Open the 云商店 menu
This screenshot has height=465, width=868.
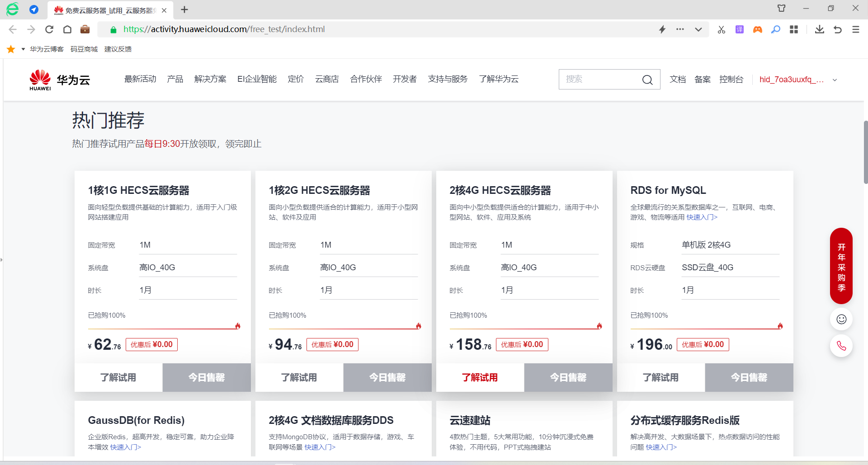click(x=327, y=79)
